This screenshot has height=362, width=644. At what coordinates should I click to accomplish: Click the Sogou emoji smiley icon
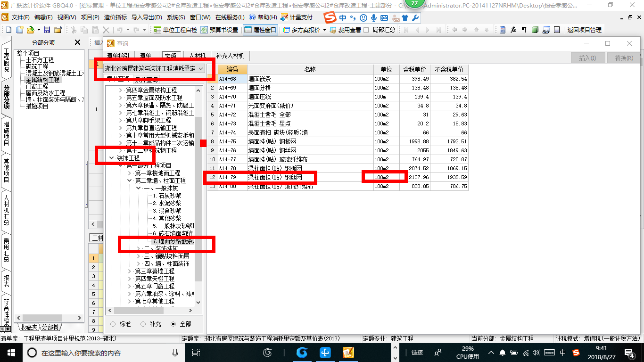tap(363, 18)
